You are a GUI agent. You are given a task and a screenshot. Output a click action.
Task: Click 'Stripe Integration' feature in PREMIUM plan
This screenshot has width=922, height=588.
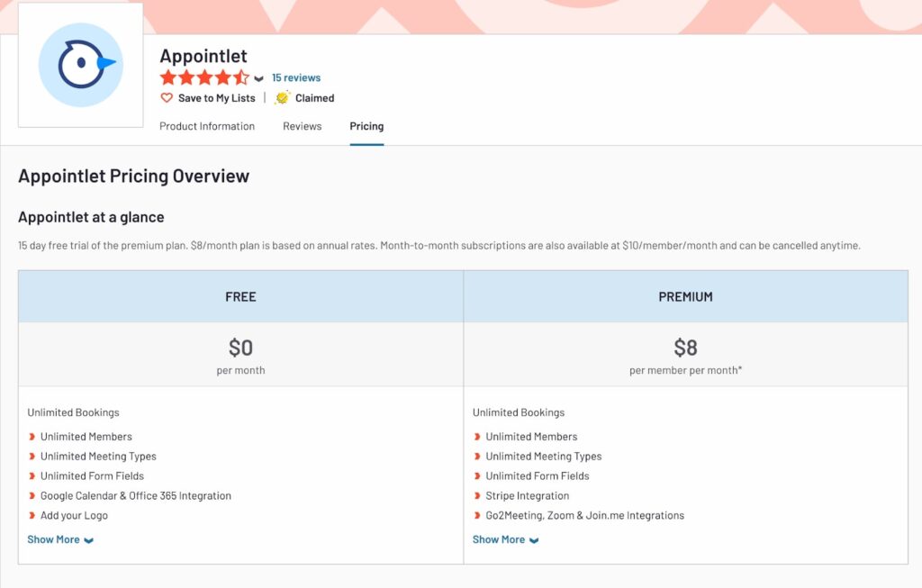pos(528,495)
